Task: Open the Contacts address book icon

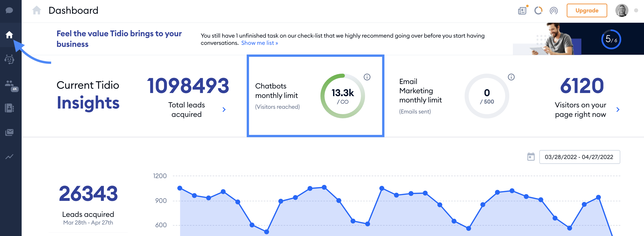Action: (9, 108)
